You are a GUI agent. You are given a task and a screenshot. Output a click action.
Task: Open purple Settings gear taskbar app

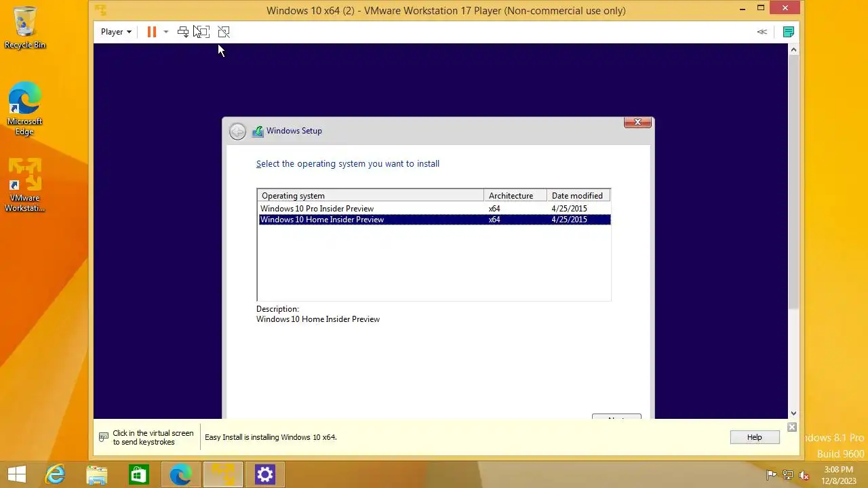click(x=265, y=474)
